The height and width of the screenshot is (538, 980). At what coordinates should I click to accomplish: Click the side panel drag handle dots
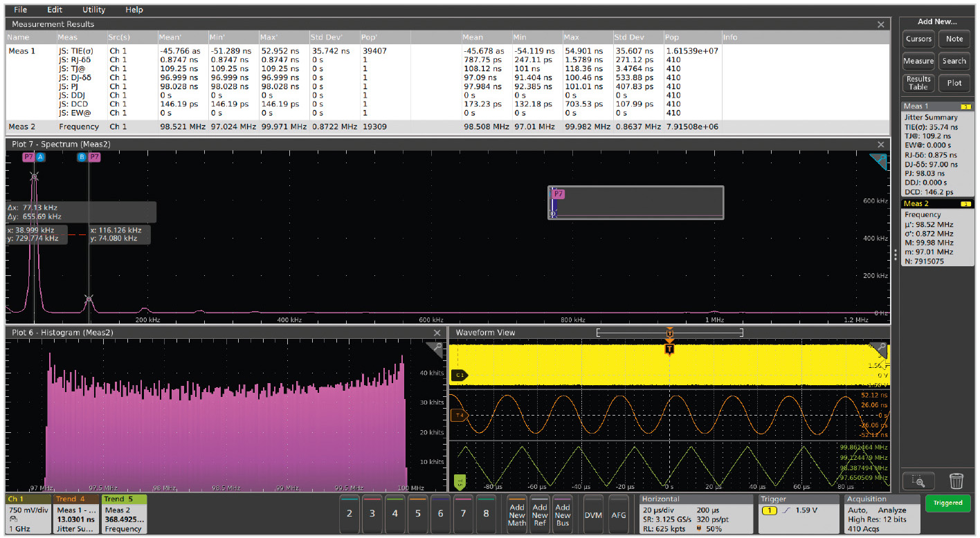pyautogui.click(x=896, y=254)
